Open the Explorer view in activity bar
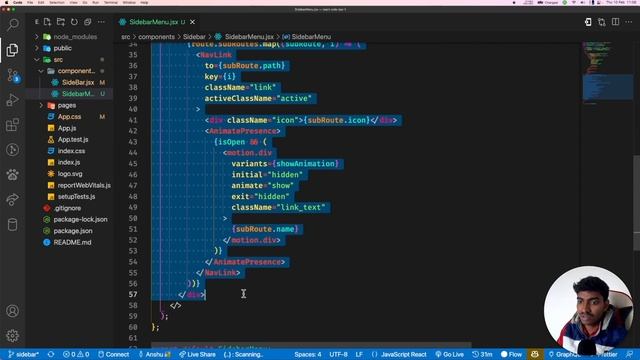 point(13,50)
